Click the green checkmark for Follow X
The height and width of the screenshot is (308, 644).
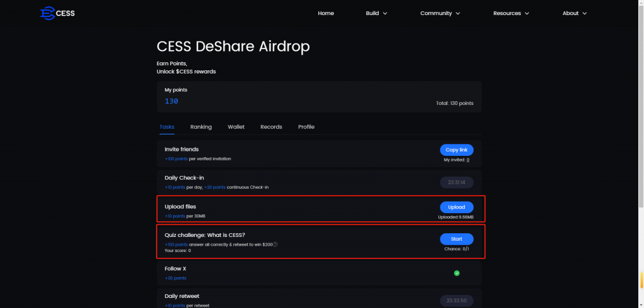coord(457,273)
